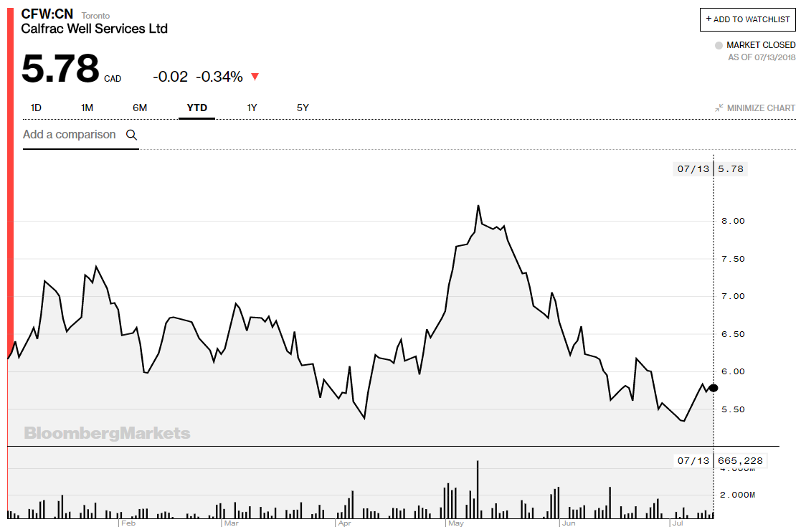The width and height of the screenshot is (801, 532).
Task: Click the 665,228 volume value
Action: pos(740,461)
